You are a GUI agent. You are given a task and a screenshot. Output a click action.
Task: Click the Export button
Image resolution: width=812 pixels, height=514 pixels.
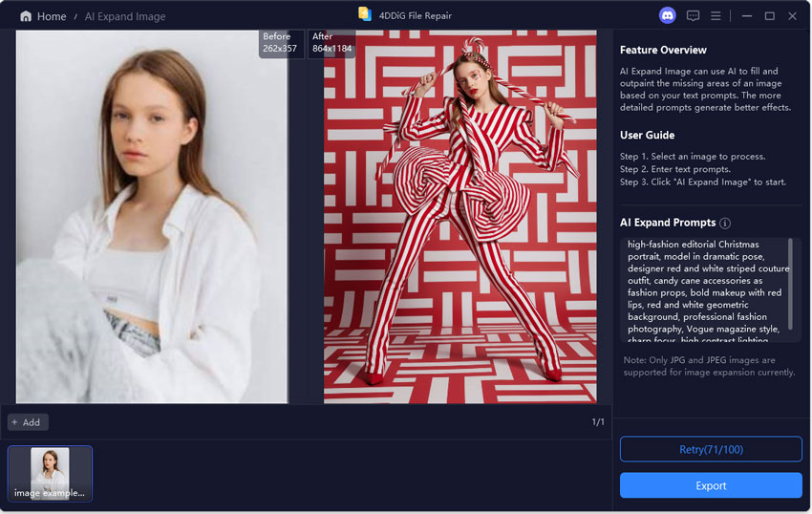[x=711, y=485]
